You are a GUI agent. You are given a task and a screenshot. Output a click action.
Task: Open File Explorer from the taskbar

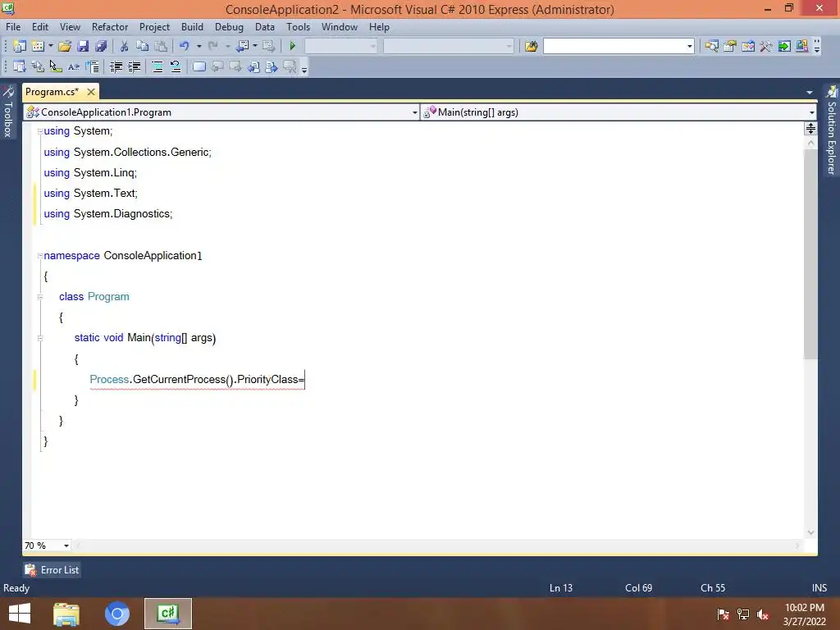coord(66,614)
